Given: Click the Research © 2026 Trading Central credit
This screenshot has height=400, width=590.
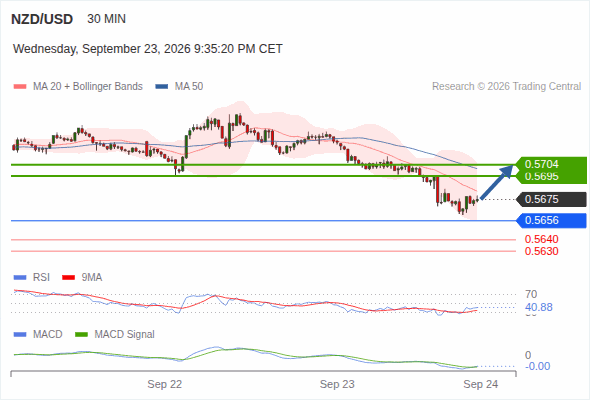Looking at the screenshot, I should [506, 87].
